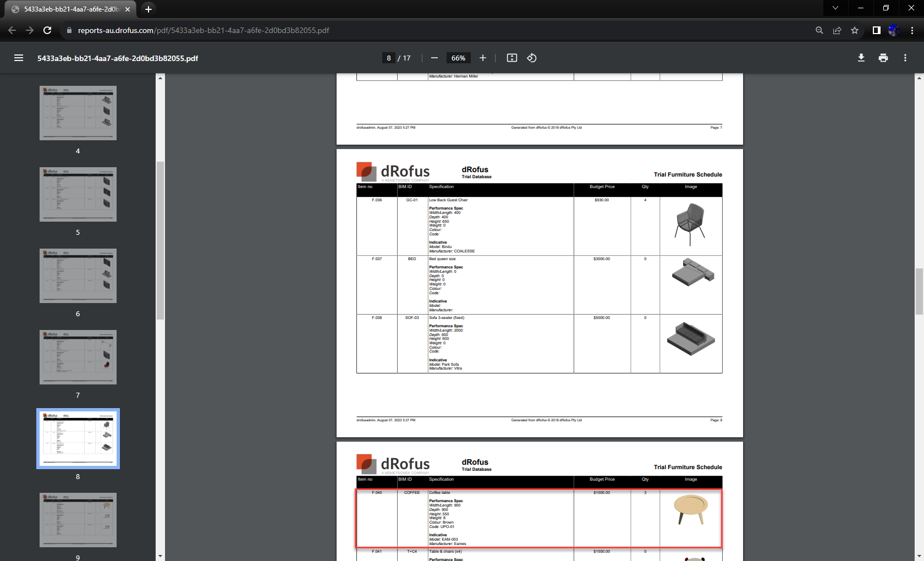Reload the current page
The width and height of the screenshot is (924, 561).
point(47,30)
